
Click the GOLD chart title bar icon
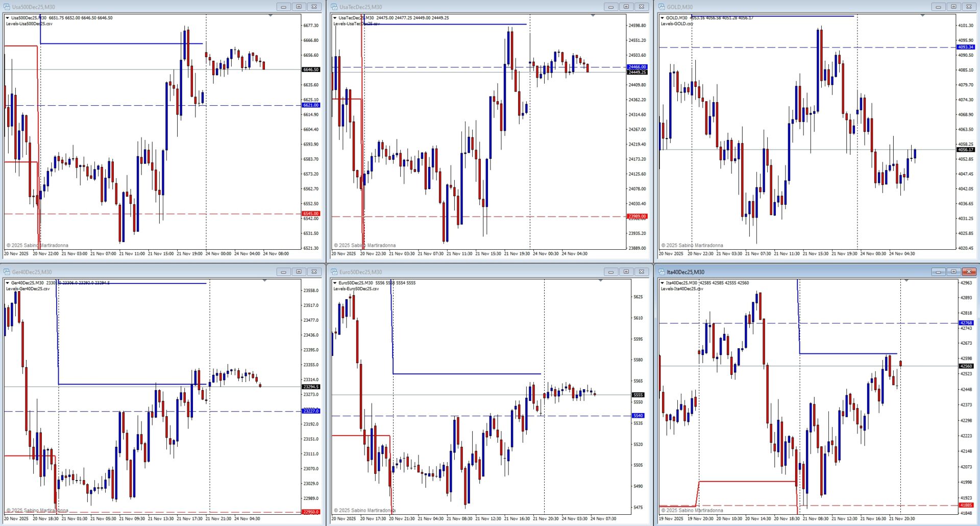[661, 7]
